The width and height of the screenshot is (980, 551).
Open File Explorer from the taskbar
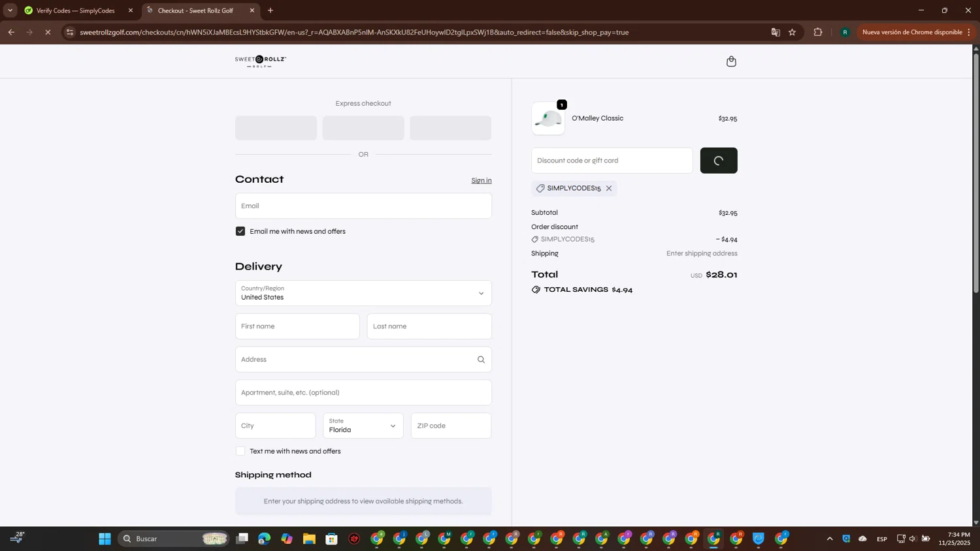(309, 539)
